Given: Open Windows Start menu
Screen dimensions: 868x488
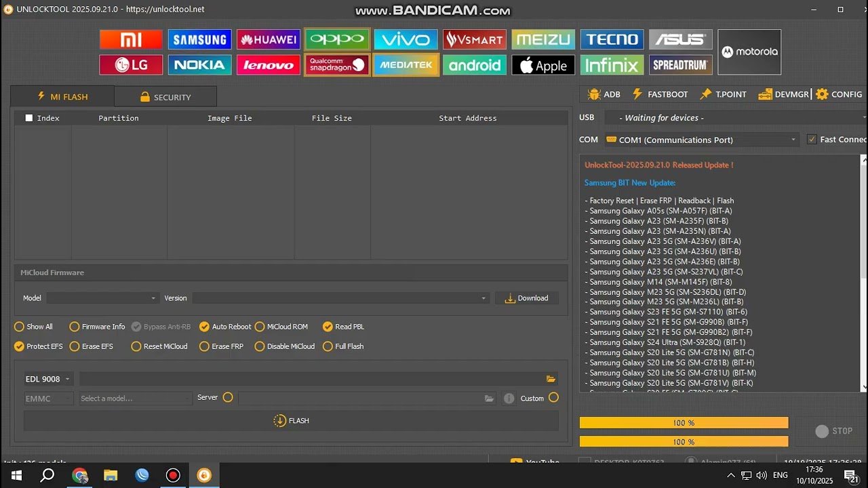Looking at the screenshot, I should [16, 476].
